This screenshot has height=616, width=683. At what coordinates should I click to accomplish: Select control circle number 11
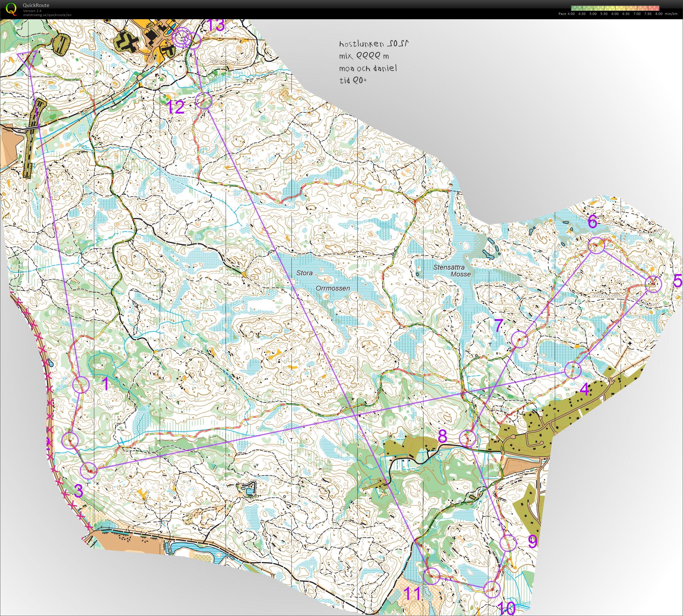[x=431, y=576]
